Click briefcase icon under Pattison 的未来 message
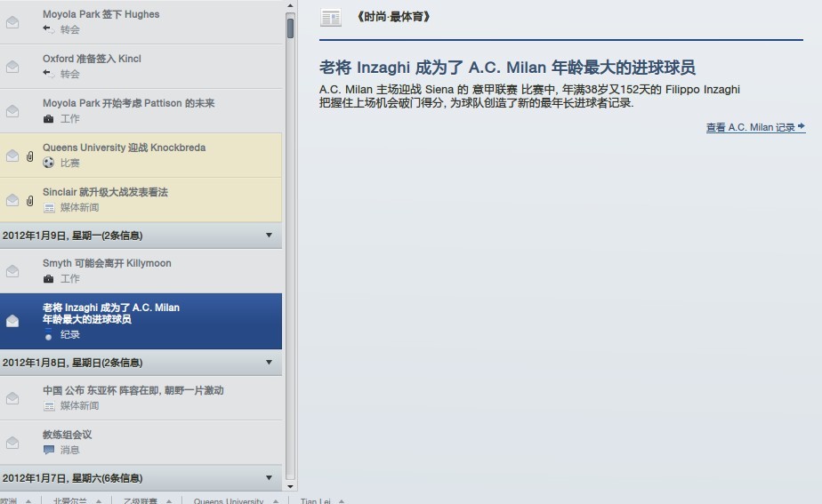Screen dimensions: 822x504 point(48,119)
